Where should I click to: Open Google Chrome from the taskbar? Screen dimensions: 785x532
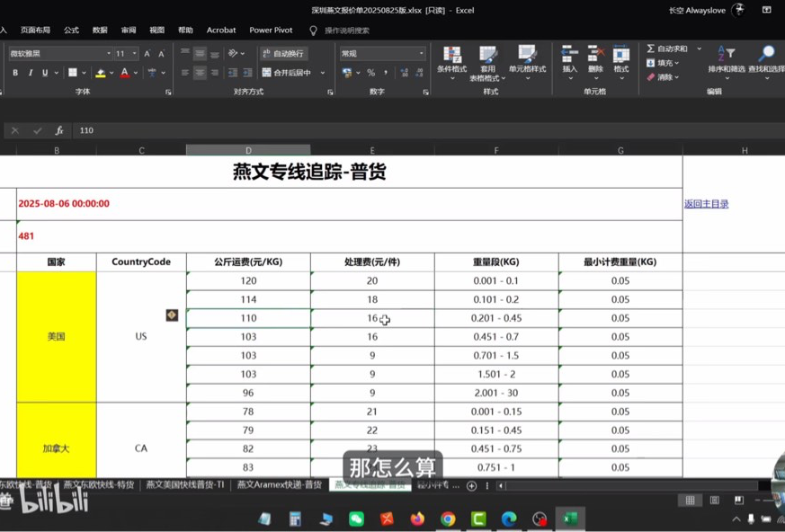click(x=448, y=519)
